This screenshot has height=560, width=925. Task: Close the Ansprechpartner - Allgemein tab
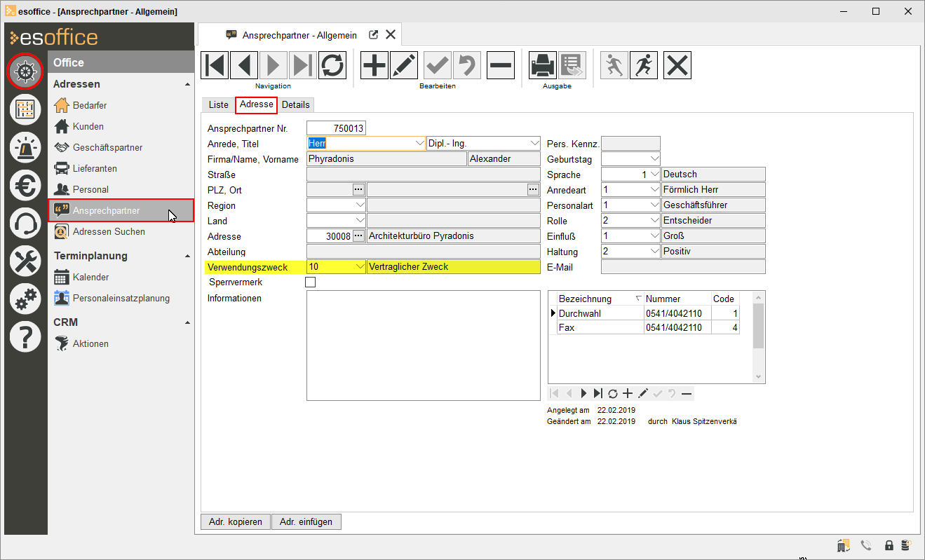[391, 35]
